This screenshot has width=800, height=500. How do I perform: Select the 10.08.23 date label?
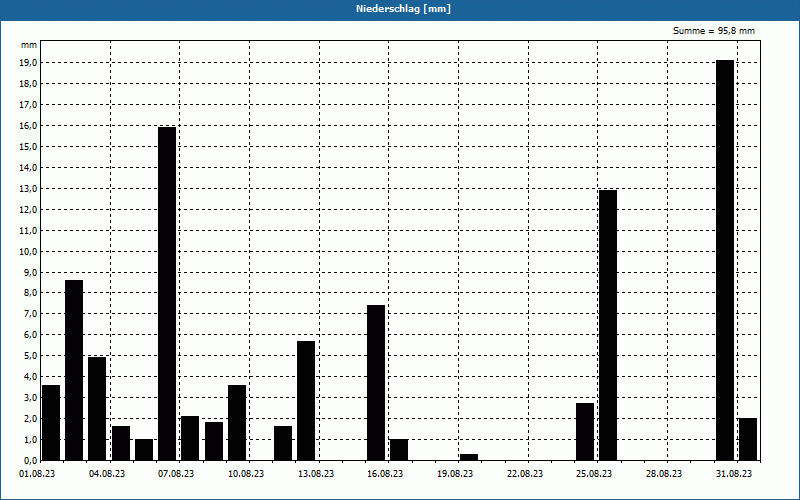246,474
